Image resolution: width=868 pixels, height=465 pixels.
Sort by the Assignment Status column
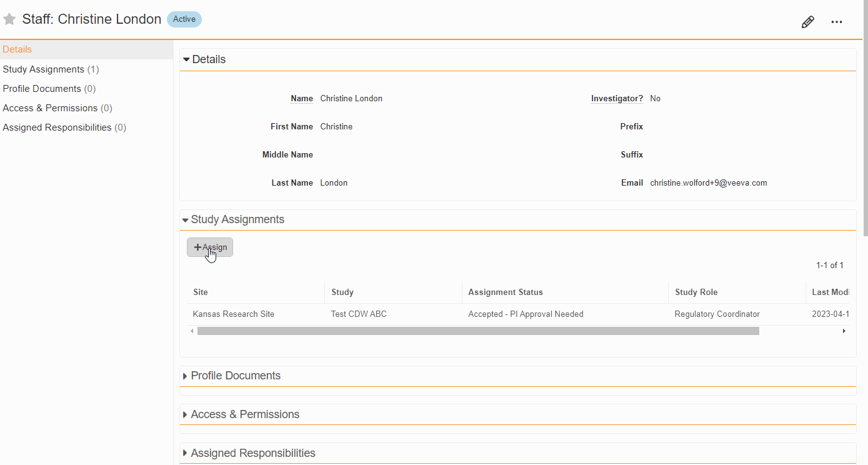pos(506,292)
